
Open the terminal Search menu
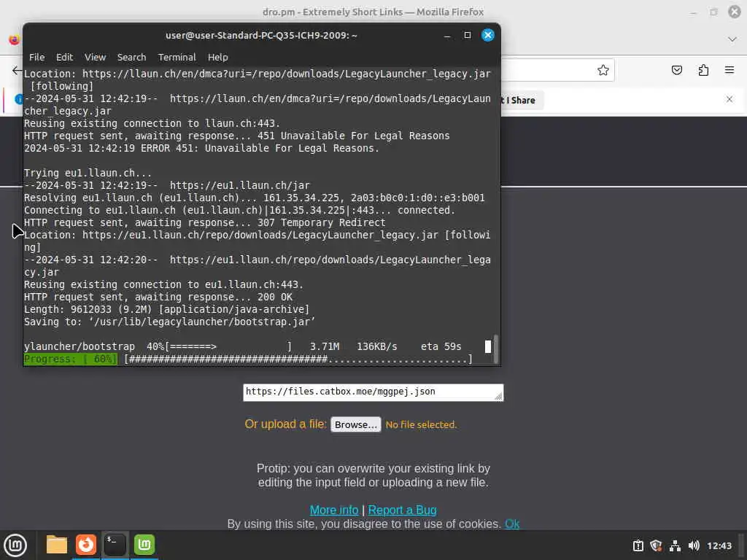click(x=131, y=57)
